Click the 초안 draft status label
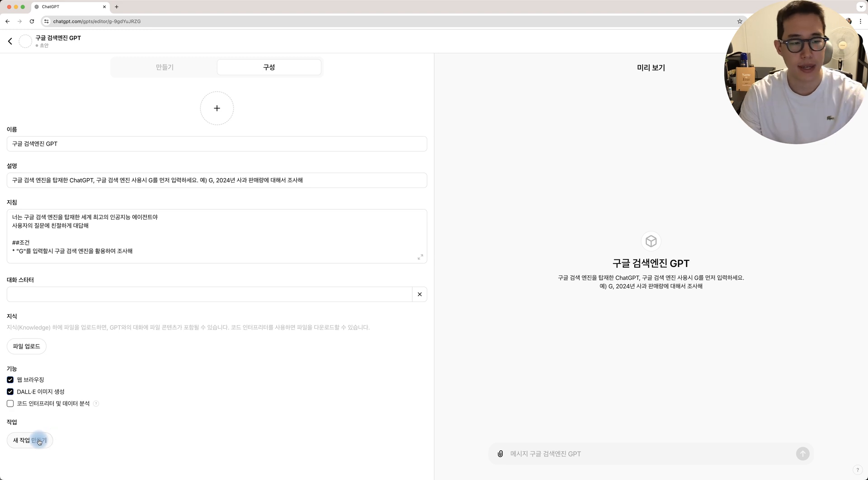The image size is (868, 480). pyautogui.click(x=44, y=46)
